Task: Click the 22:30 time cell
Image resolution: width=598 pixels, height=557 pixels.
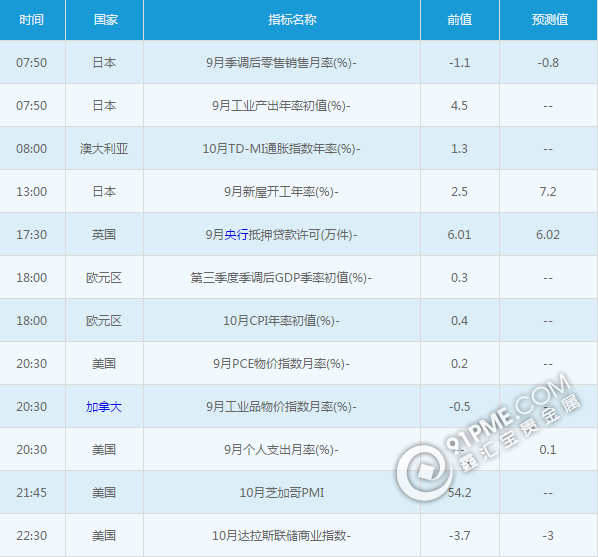Action: click(32, 536)
